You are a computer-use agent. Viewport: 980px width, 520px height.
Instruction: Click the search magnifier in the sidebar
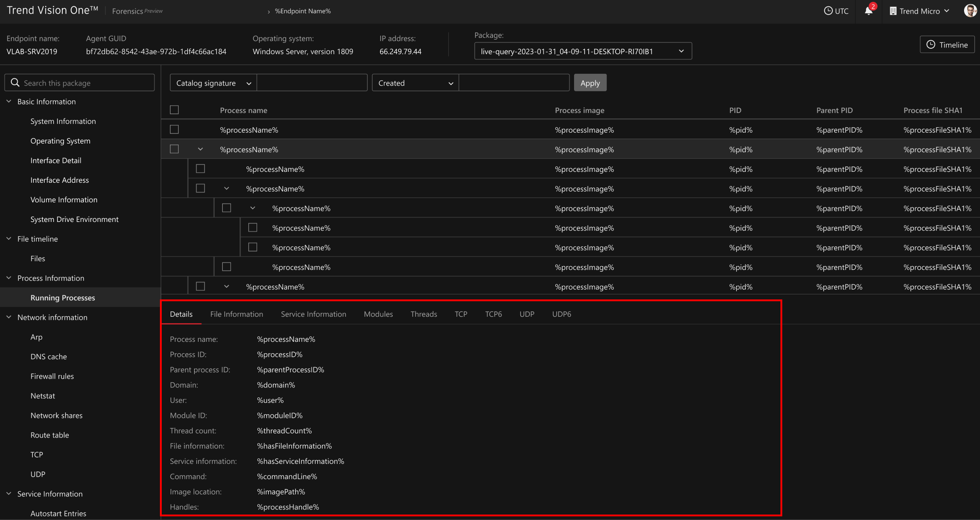(15, 82)
